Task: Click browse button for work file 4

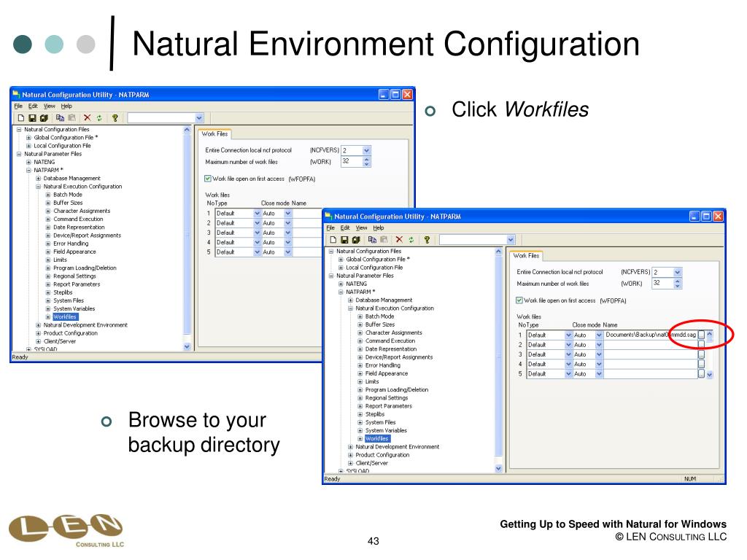Action: (x=701, y=364)
